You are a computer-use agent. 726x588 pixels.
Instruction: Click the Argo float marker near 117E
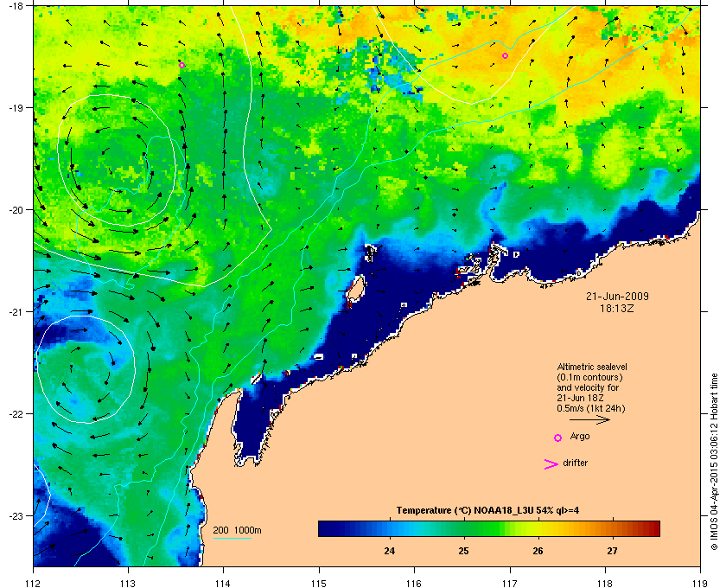coord(505,56)
